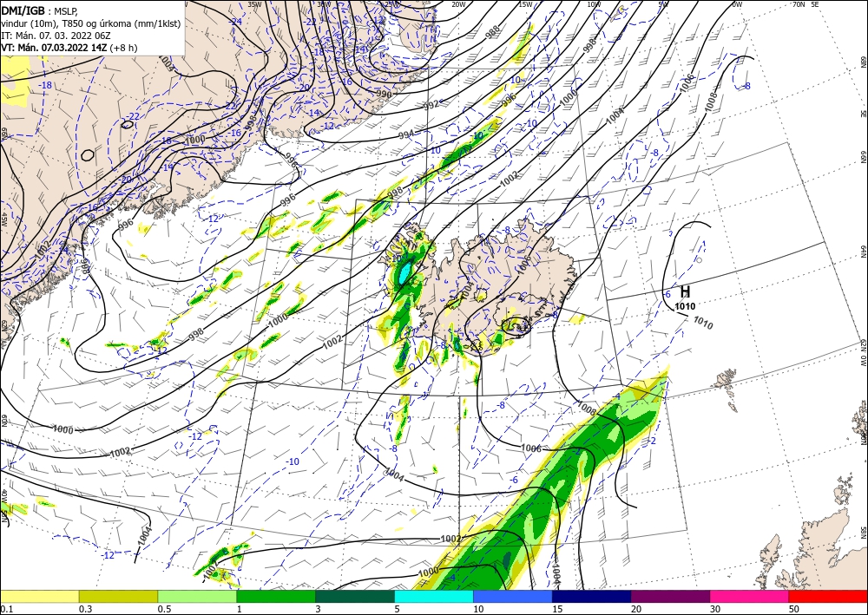Click the '994' isobar label

coord(405,134)
